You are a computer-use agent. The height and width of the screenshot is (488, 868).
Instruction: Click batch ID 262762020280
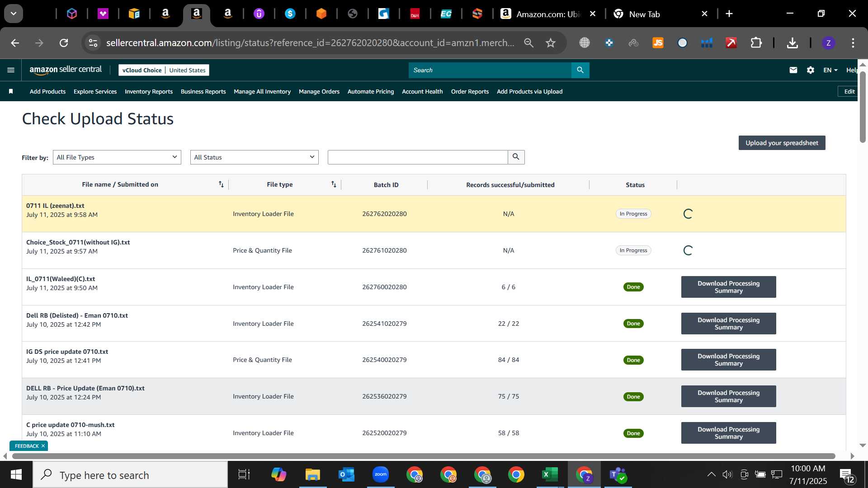click(x=384, y=214)
